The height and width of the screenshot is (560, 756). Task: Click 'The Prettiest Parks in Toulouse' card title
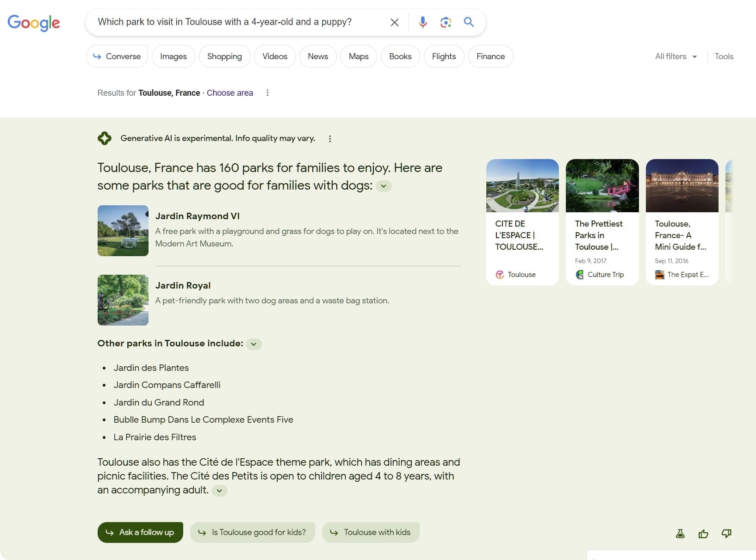(x=599, y=235)
